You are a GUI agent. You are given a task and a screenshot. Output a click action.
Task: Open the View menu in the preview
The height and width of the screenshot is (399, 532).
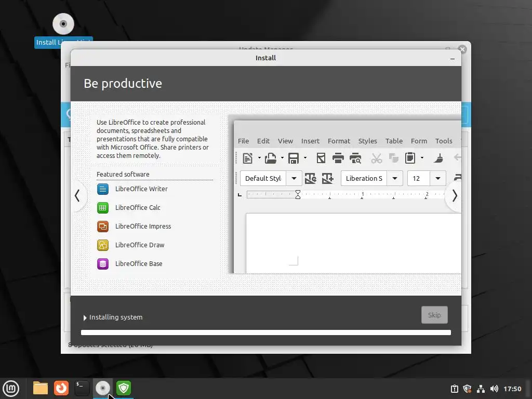coord(285,141)
